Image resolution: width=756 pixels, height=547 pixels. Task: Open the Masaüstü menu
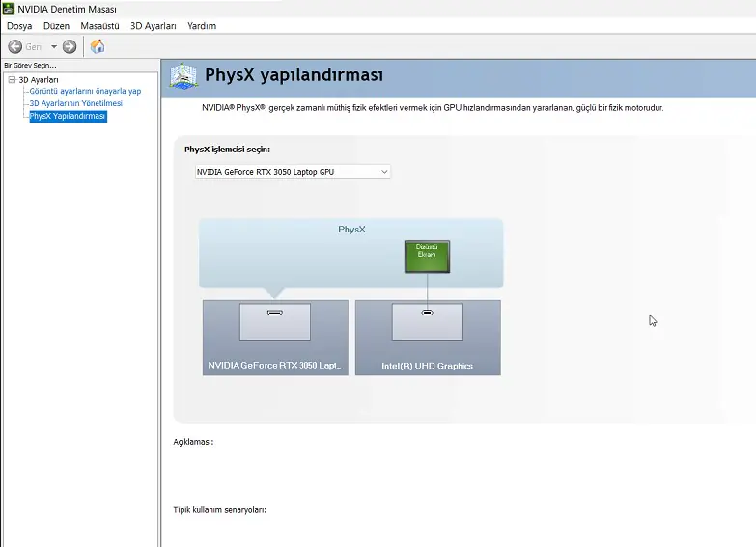[99, 26]
